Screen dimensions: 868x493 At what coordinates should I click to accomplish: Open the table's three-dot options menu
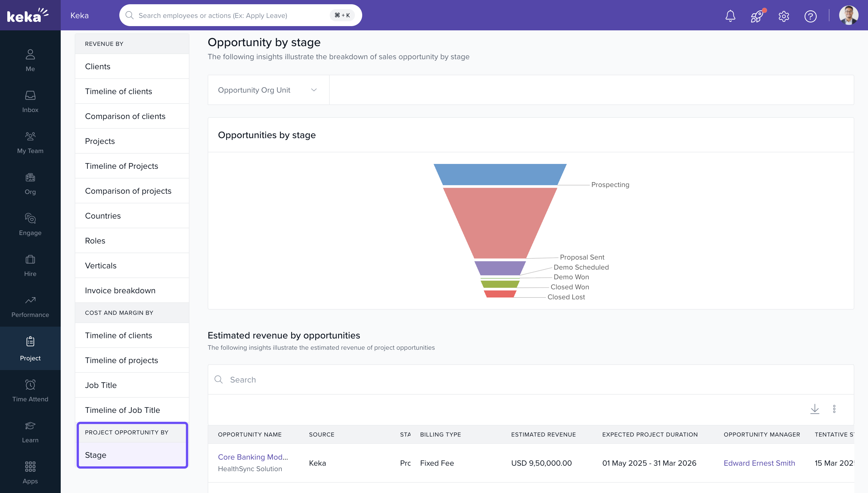(834, 409)
